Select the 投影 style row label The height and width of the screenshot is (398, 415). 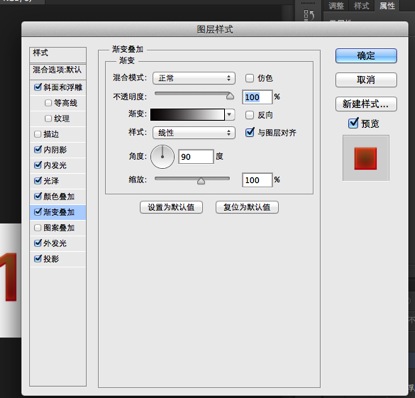coord(51,259)
